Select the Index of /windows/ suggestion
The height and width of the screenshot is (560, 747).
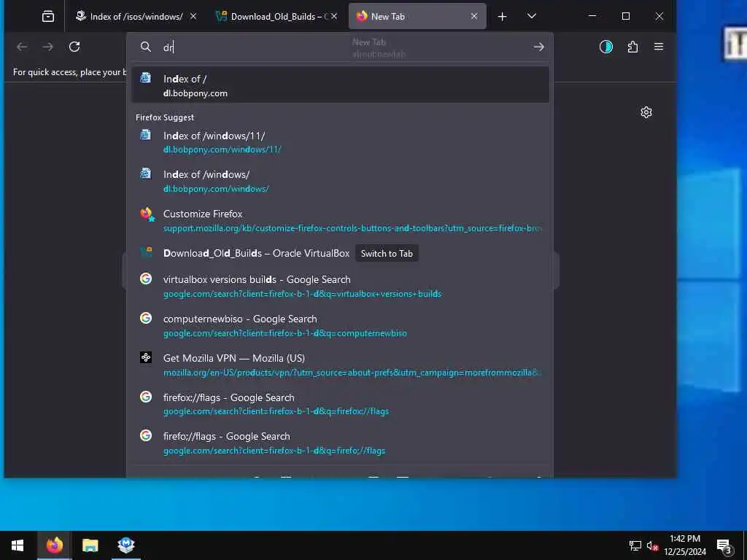coord(340,181)
